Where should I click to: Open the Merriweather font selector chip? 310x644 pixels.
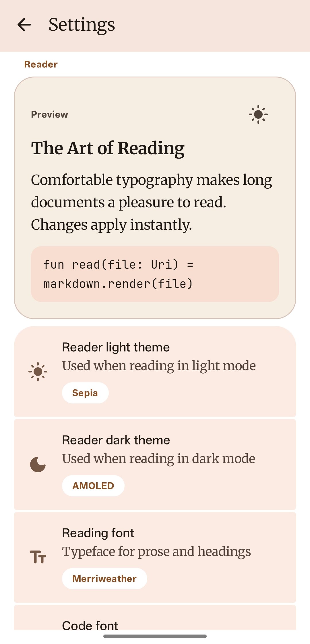(x=104, y=579)
